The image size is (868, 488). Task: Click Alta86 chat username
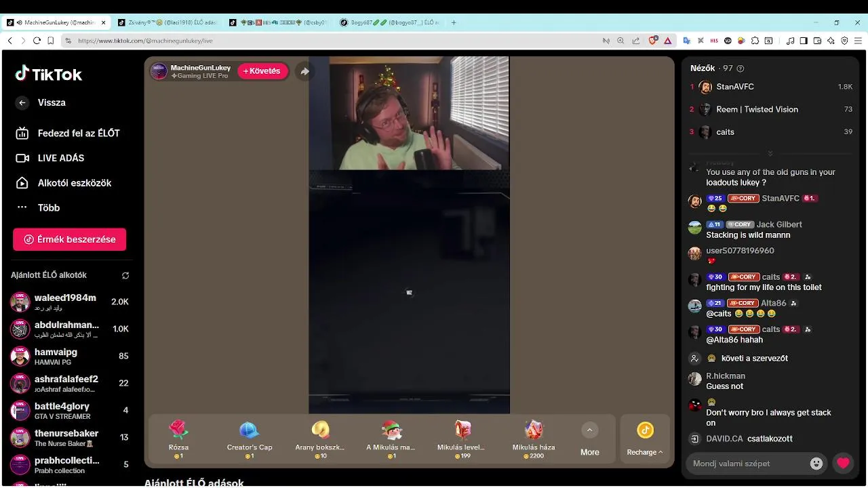point(773,303)
